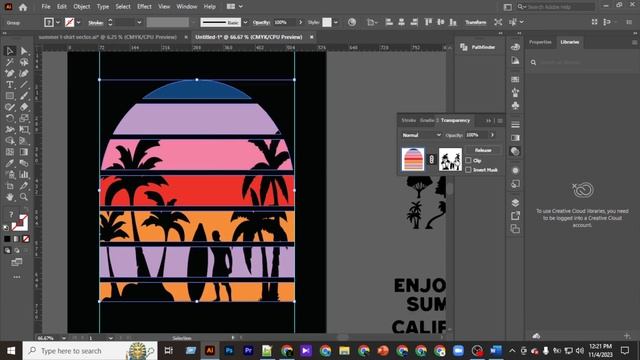Edit toolbar via three dots button
The image size is (640, 360).
17,277
